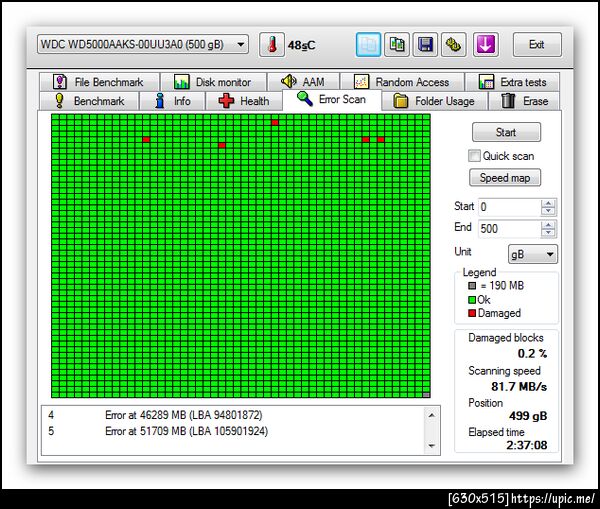
Task: Click the gray 190 MB legend swatch
Action: (x=472, y=286)
